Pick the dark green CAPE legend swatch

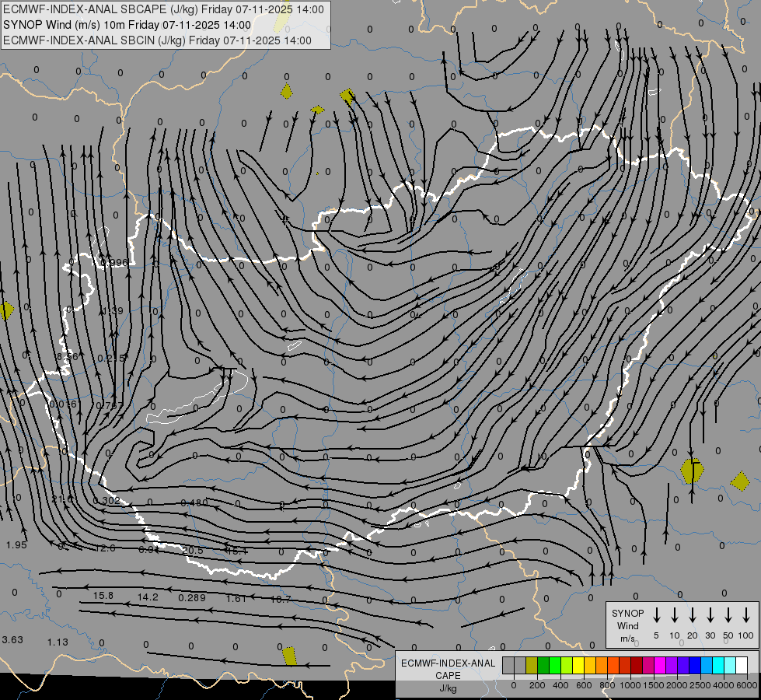click(543, 666)
